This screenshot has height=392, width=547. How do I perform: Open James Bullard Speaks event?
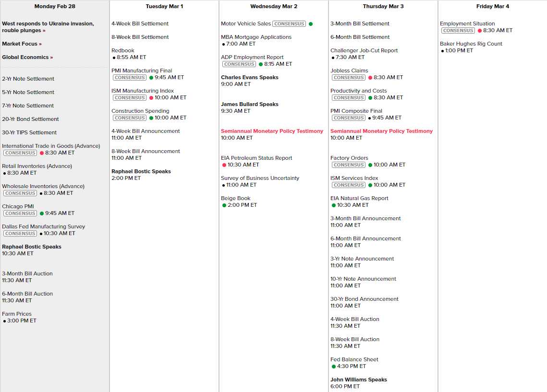click(x=249, y=104)
